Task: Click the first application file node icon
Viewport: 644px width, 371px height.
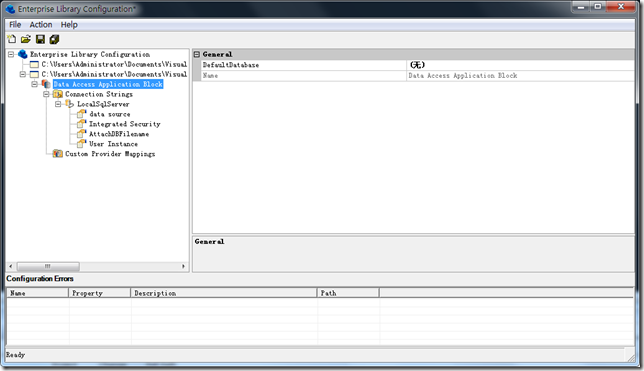Action: (x=34, y=64)
